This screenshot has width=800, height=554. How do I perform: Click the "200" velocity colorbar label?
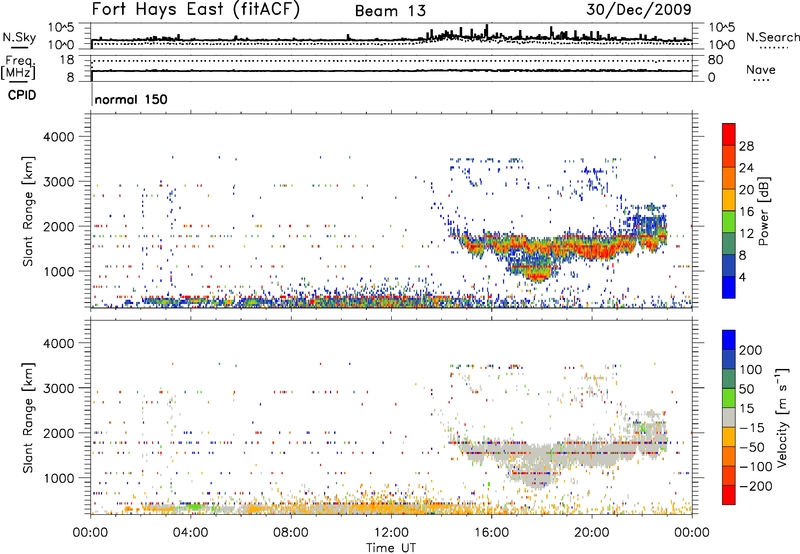(751, 350)
